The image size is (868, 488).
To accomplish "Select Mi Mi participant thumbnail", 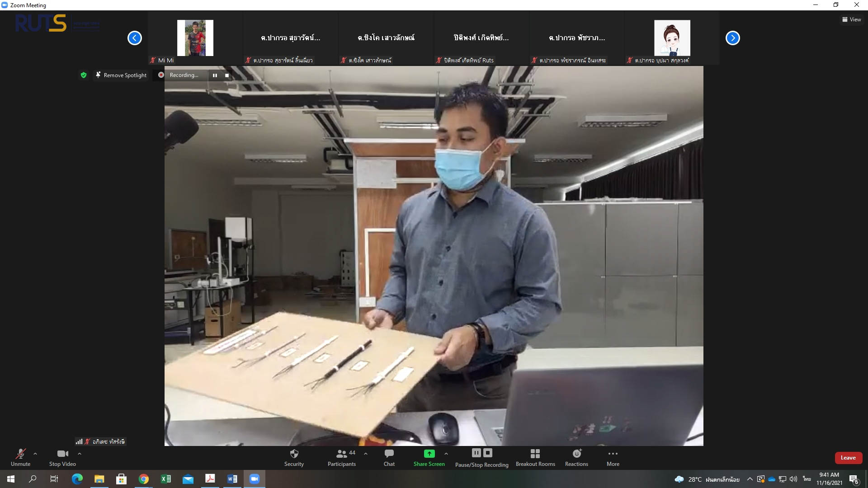I will point(195,38).
